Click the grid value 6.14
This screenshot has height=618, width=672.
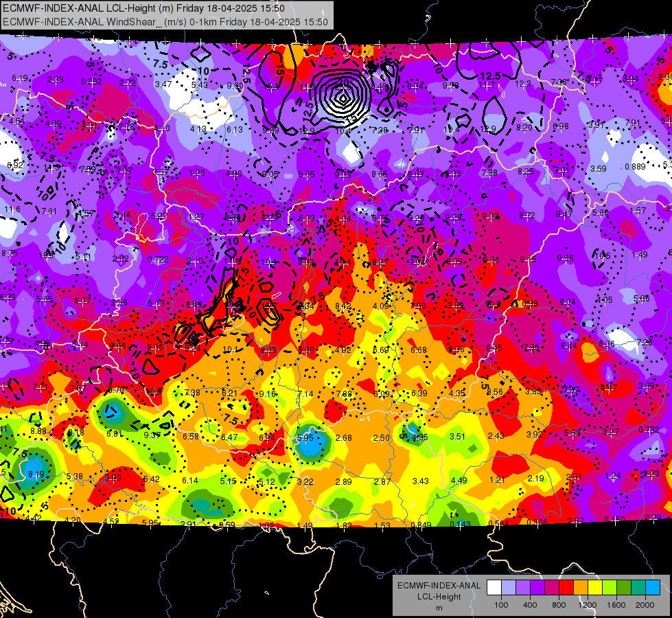pos(190,481)
